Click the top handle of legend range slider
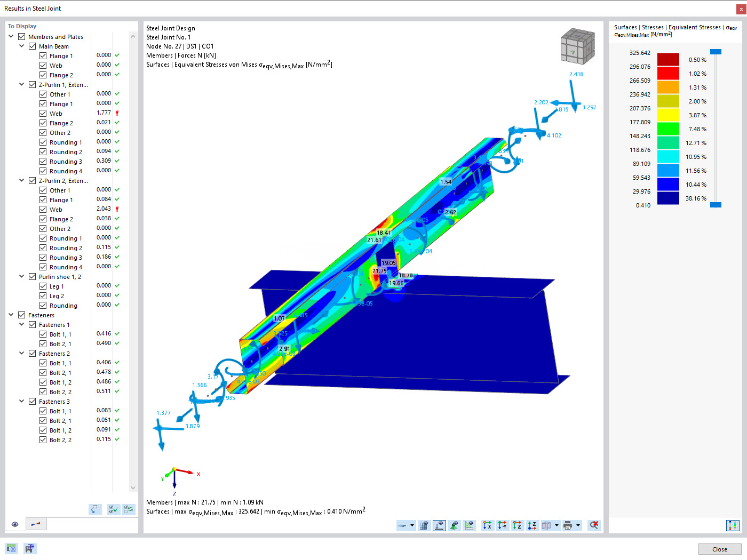This screenshot has width=747, height=560. [716, 52]
